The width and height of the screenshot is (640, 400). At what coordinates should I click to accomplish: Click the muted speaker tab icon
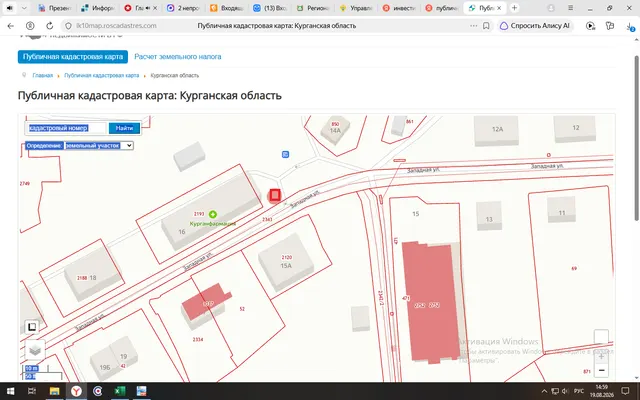tap(10, 8)
